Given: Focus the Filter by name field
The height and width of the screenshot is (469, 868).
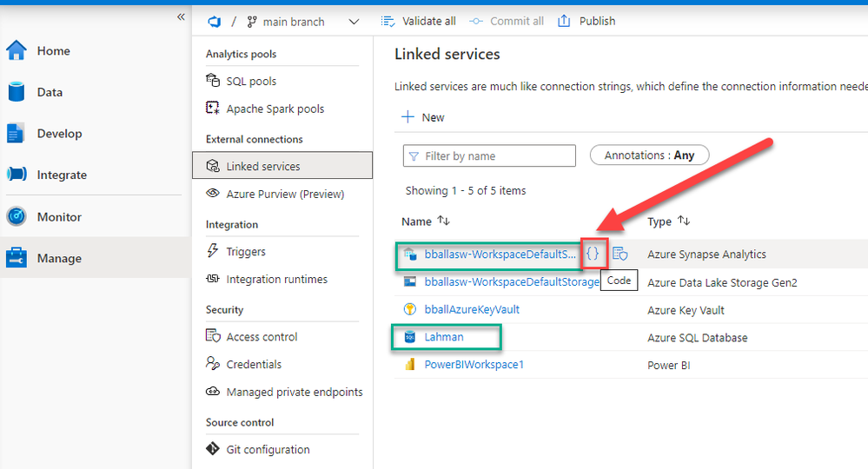Looking at the screenshot, I should tap(489, 156).
